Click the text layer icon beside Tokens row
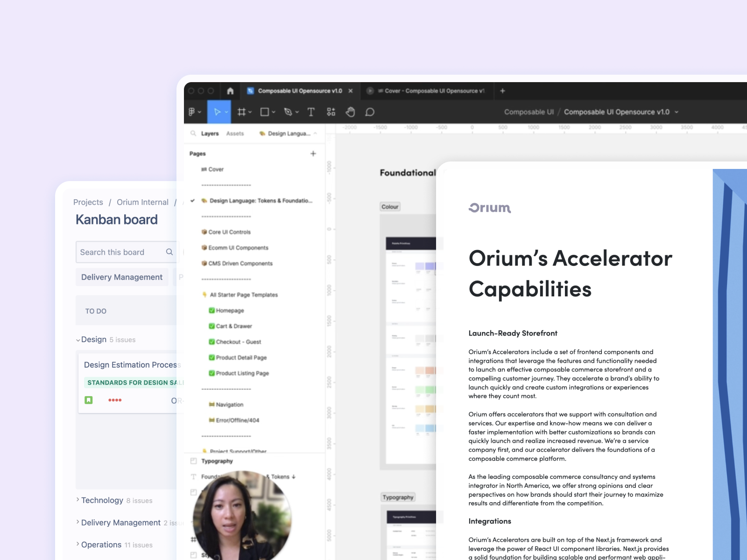 (x=193, y=477)
